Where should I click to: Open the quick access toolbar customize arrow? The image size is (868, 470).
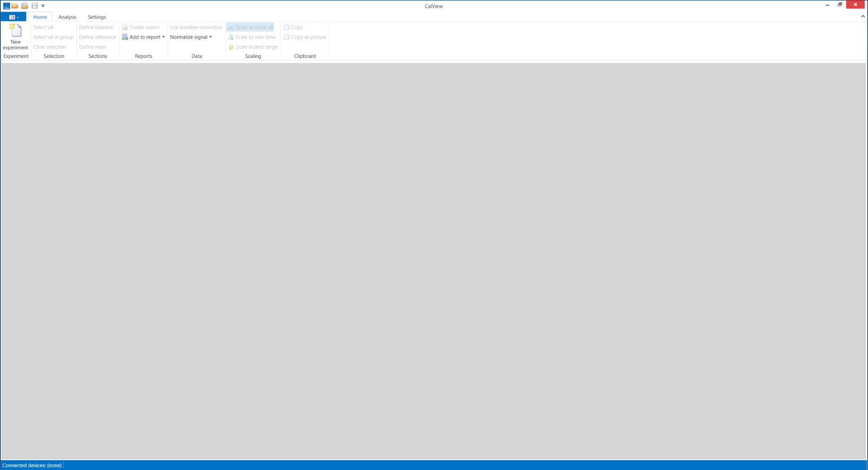(43, 6)
